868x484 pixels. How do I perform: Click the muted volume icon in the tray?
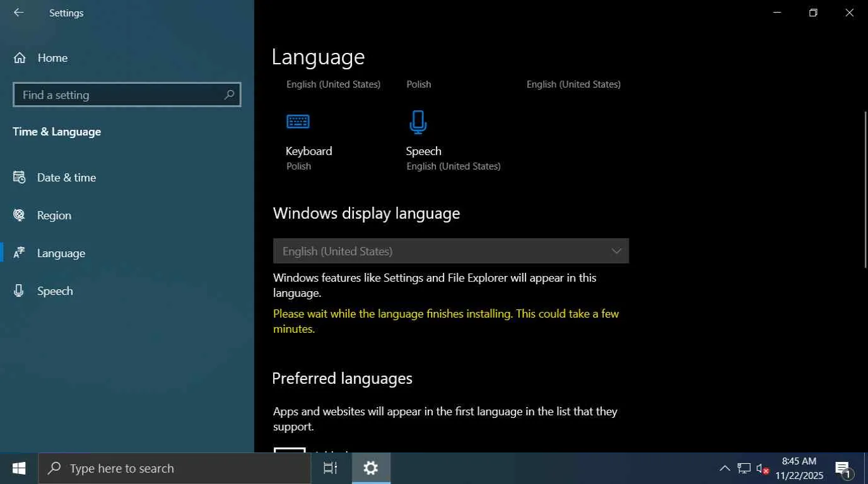coord(763,468)
